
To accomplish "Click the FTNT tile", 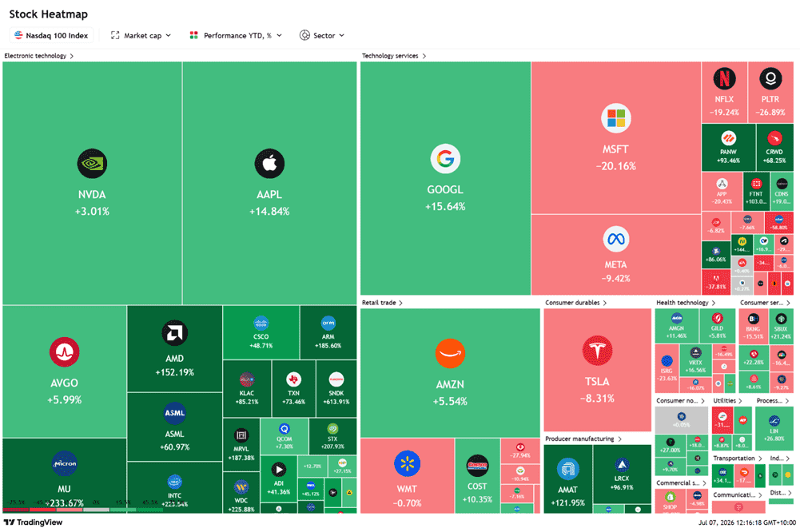I will 756,191.
